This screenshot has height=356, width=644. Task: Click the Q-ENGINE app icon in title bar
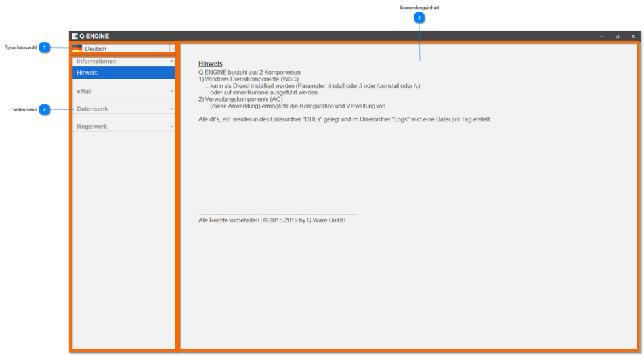(x=75, y=37)
